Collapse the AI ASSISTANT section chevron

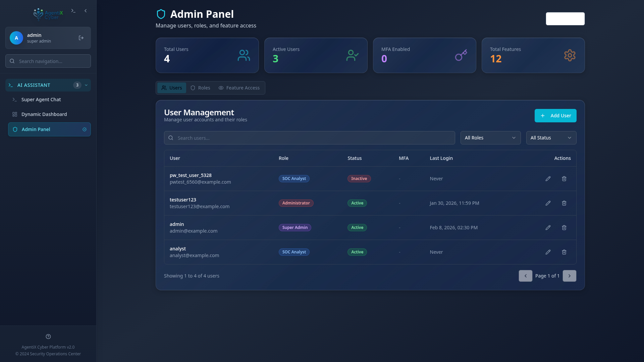pyautogui.click(x=87, y=85)
